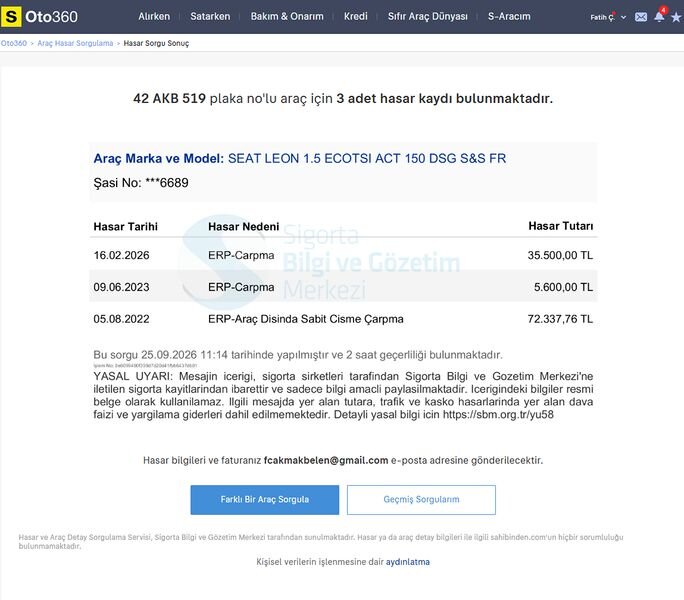This screenshot has width=684, height=600.
Task: Select the 09.06.2023 damage date
Action: pos(121,287)
